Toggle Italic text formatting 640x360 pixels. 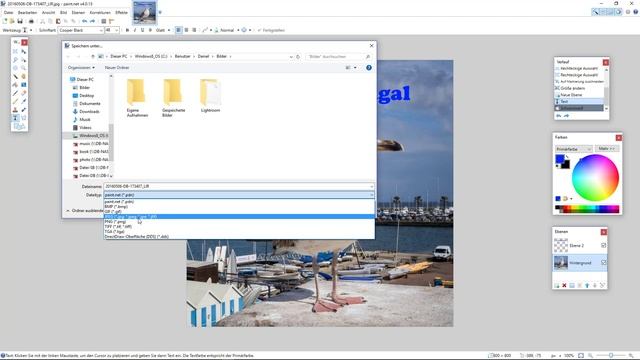pyautogui.click(x=135, y=30)
